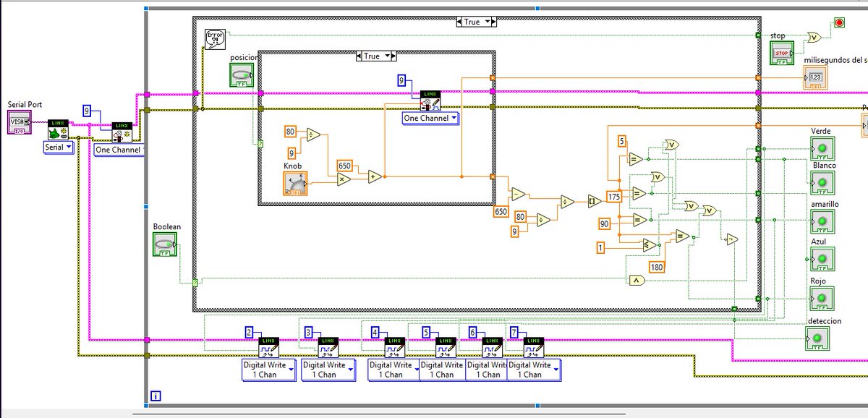
Task: Select the NOT node
Action: pyautogui.click(x=732, y=239)
